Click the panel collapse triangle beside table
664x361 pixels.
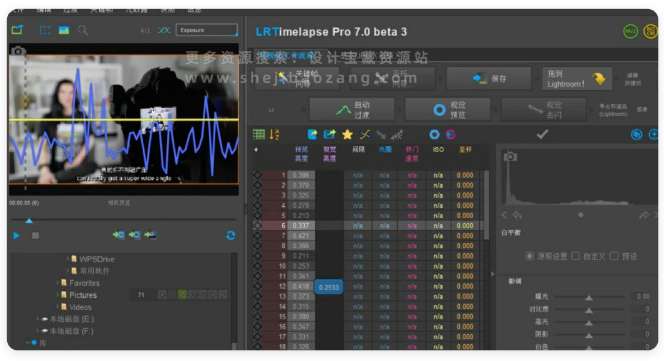pos(492,274)
